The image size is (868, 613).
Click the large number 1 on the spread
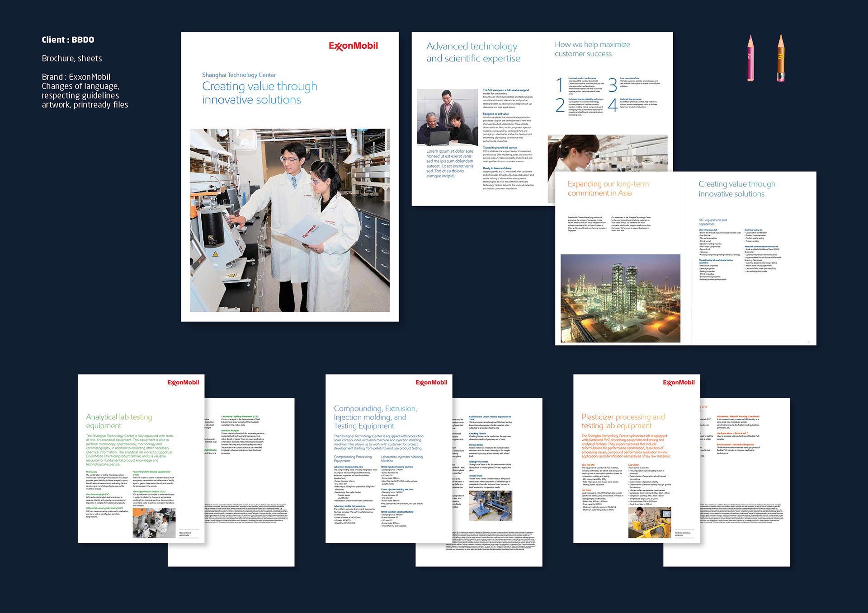pyautogui.click(x=560, y=85)
